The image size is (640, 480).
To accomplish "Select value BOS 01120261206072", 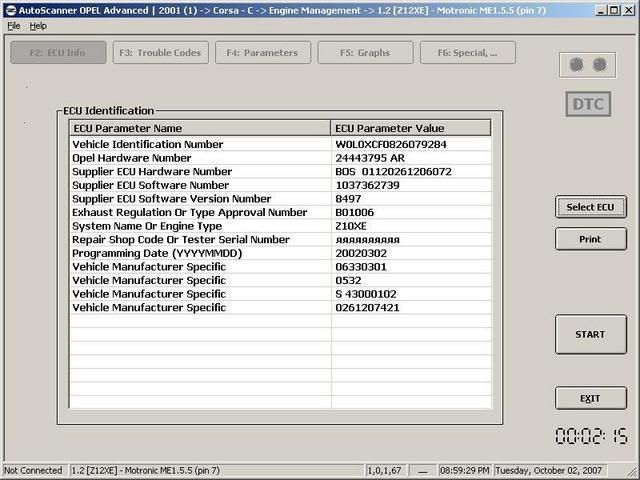I will (393, 171).
